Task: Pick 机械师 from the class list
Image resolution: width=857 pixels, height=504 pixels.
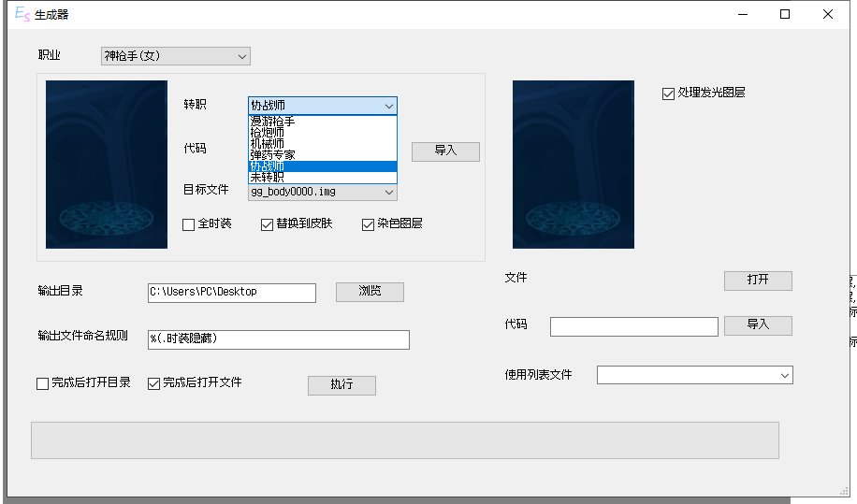Action: pyautogui.click(x=323, y=144)
